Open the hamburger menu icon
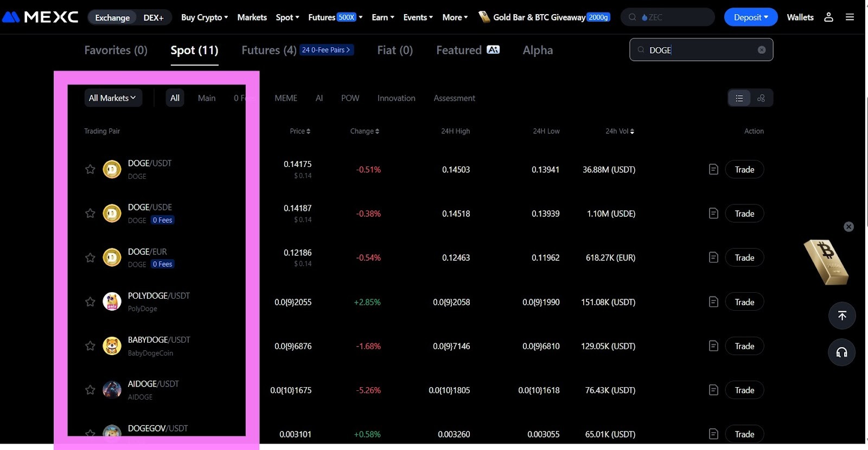The width and height of the screenshot is (868, 450). [x=850, y=17]
